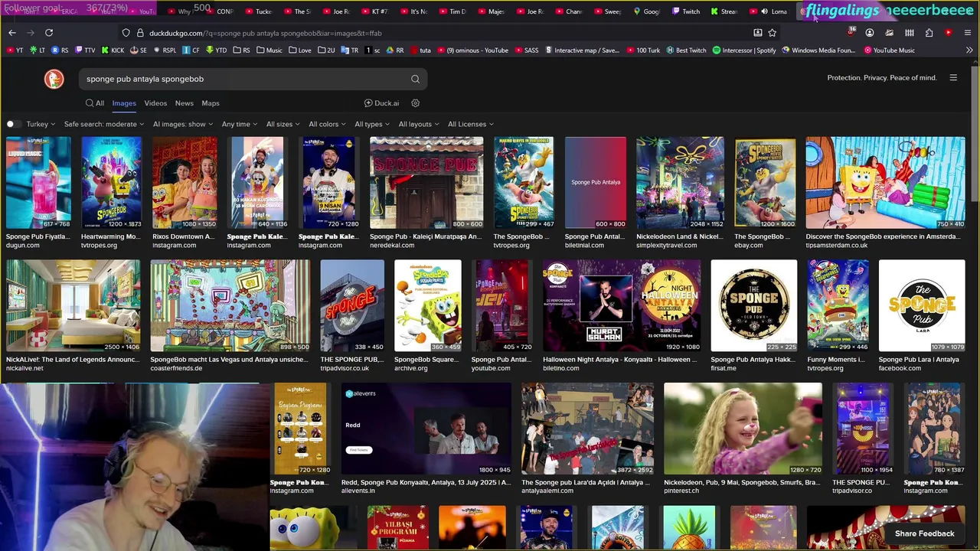Open the browser application menu
The image size is (980, 551).
pyautogui.click(x=968, y=33)
